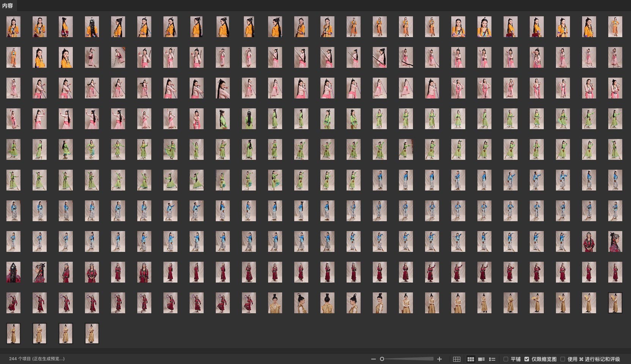Switch to list view icon

[492, 359]
